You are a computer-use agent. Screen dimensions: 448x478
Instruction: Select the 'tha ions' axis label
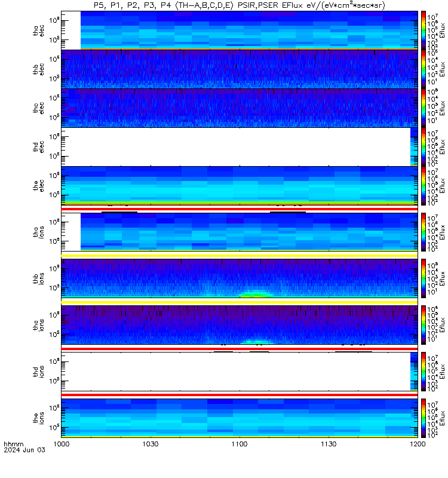point(38,232)
